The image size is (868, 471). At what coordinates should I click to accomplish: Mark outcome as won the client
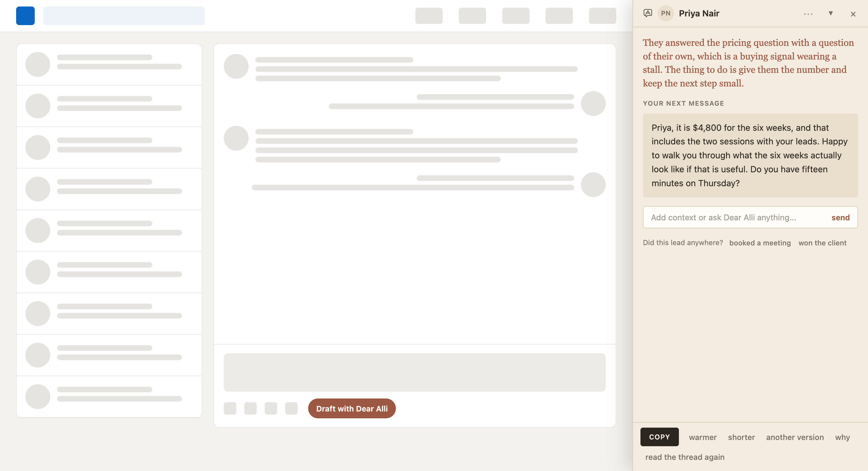[x=822, y=243]
